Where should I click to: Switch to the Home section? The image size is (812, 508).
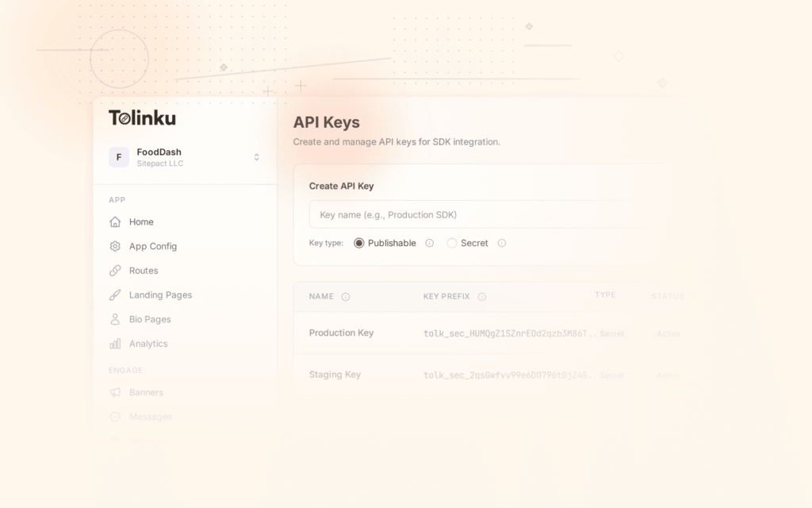(140, 221)
